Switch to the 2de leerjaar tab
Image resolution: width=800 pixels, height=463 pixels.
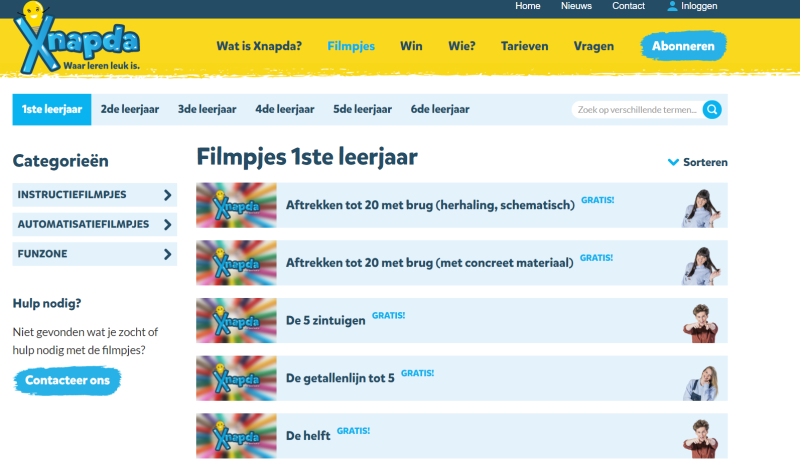[x=130, y=109]
